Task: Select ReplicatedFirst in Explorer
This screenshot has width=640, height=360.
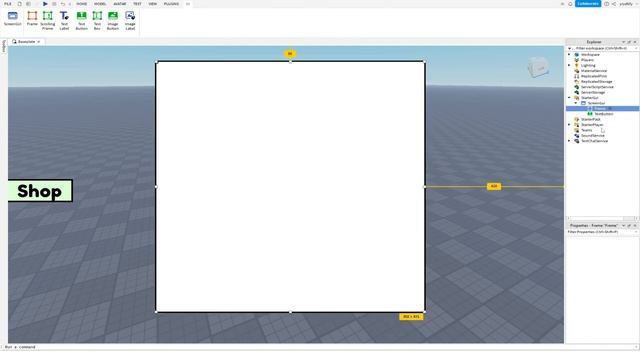Action: (594, 76)
